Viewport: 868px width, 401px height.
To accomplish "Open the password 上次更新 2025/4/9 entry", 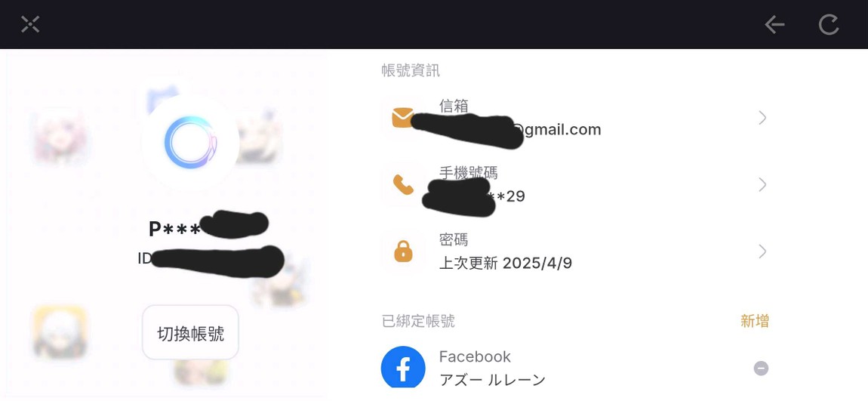I will [506, 263].
